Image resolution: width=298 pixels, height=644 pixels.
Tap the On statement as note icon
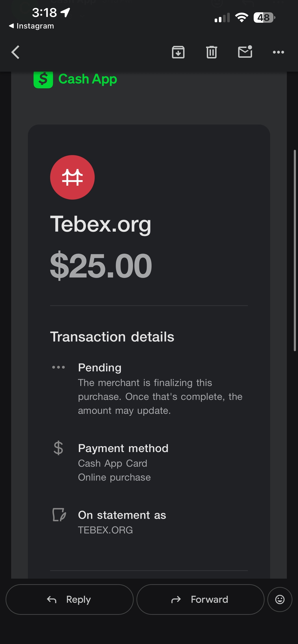point(59,515)
